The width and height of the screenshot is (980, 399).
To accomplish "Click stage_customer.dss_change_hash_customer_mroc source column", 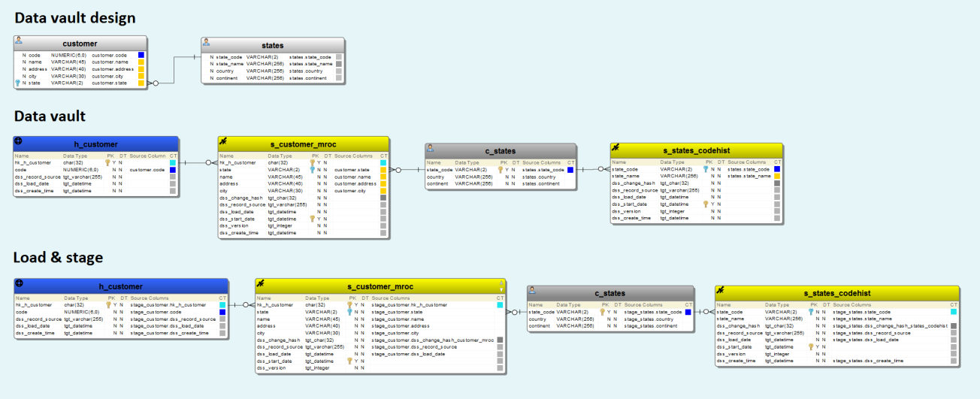I will (433, 340).
